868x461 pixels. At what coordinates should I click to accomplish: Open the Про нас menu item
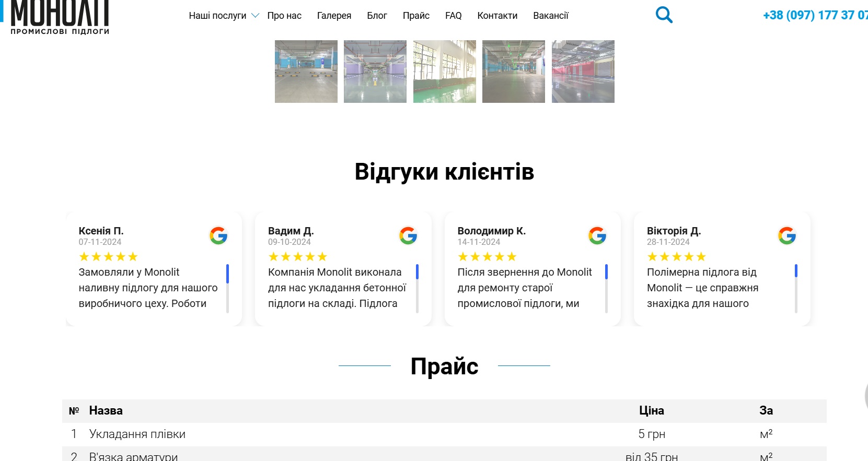click(284, 16)
